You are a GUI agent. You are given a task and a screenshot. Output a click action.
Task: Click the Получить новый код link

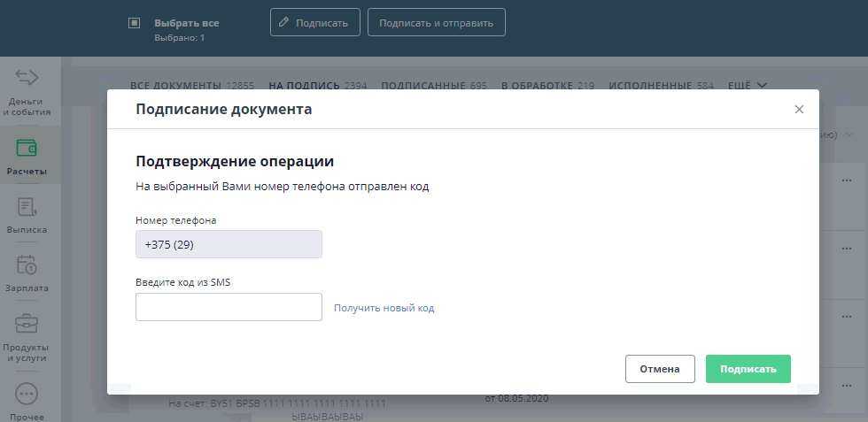(x=384, y=308)
